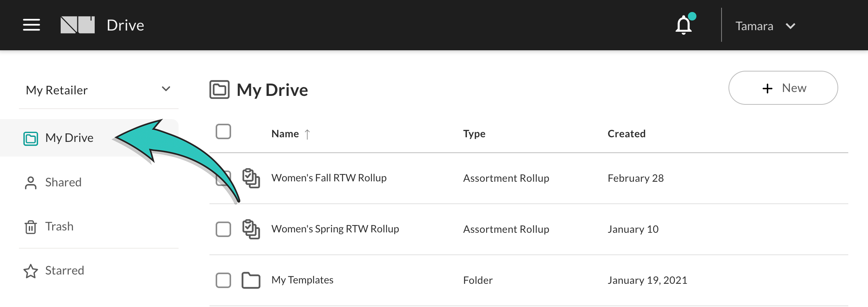The image size is (868, 307).
Task: Click the Trash bin icon
Action: coord(31,227)
